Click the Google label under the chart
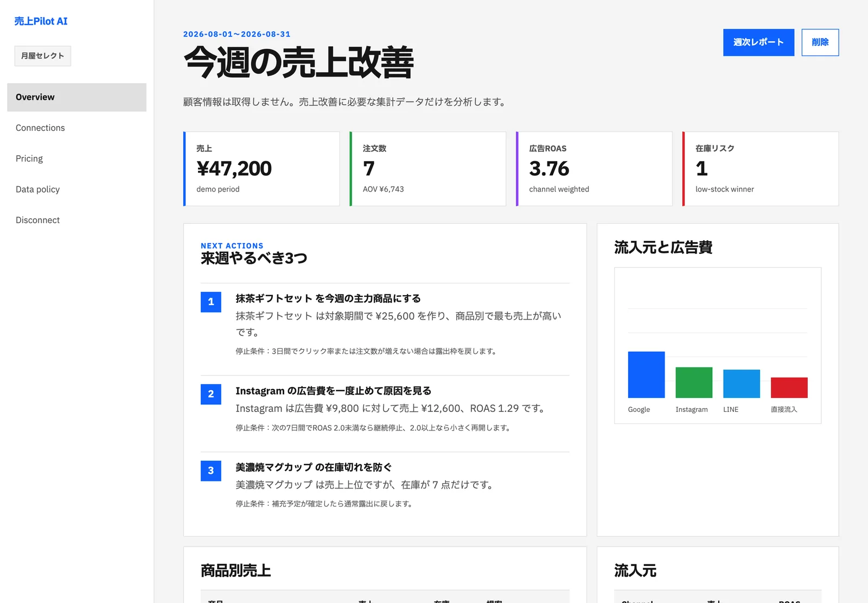The height and width of the screenshot is (603, 868). point(639,410)
